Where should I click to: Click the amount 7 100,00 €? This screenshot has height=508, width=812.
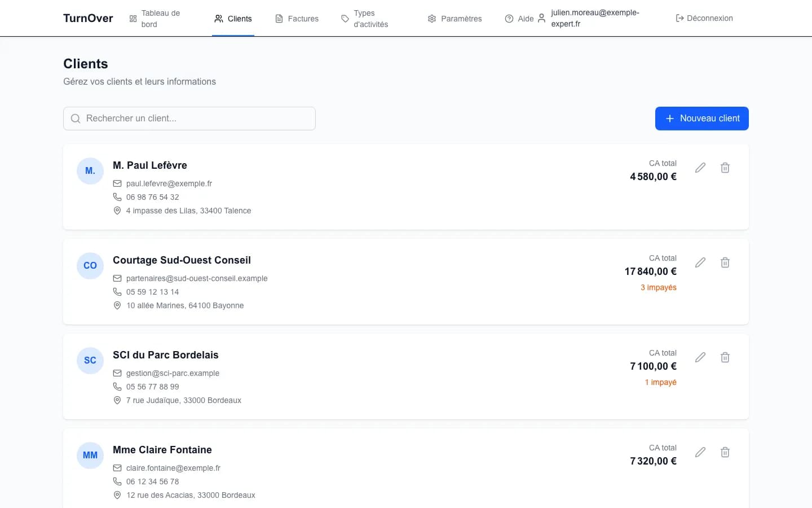[654, 366]
